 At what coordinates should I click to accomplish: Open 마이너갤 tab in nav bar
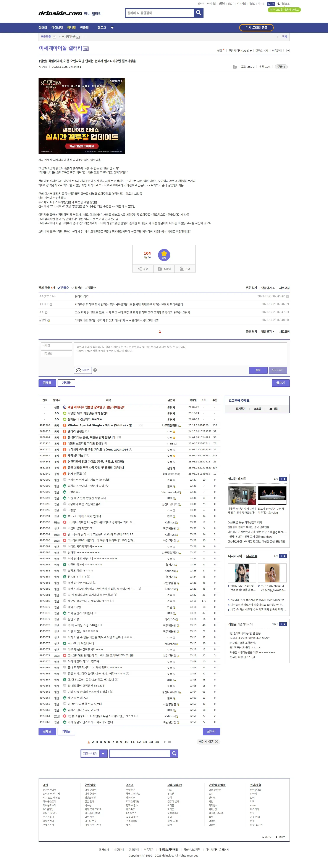pos(57,28)
